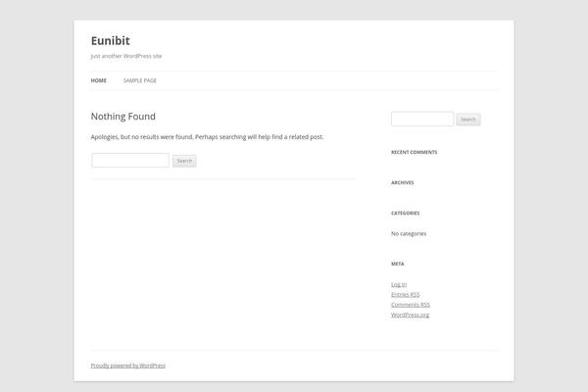Click the Apologies no results message

pyautogui.click(x=207, y=137)
